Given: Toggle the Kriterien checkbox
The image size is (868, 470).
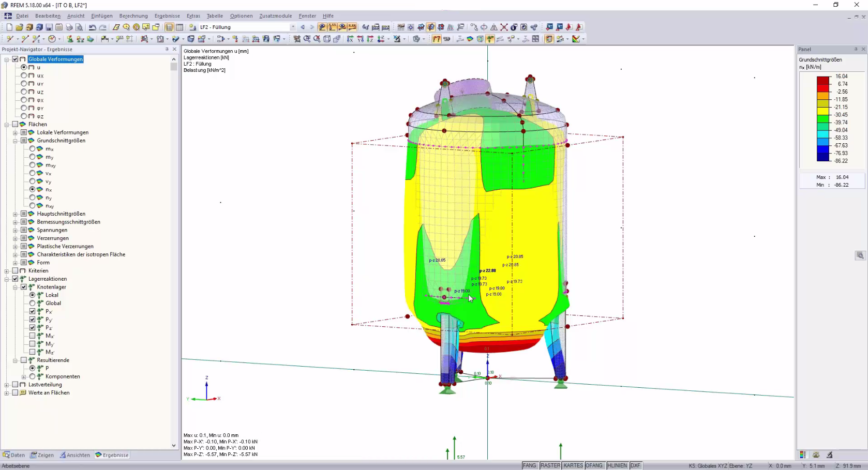Looking at the screenshot, I should (15, 270).
